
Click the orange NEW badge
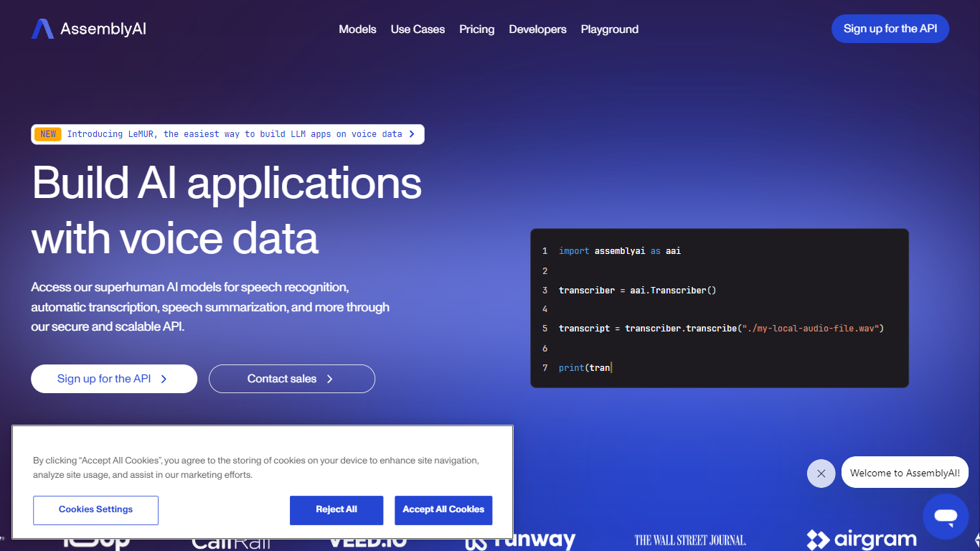(48, 134)
